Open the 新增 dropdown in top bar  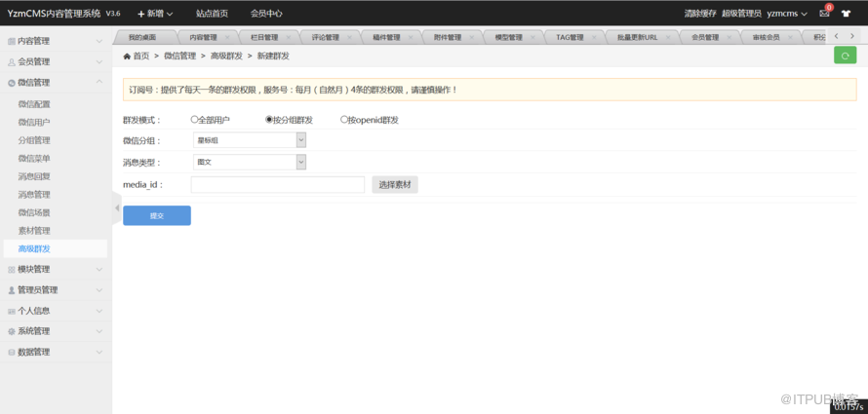point(155,14)
